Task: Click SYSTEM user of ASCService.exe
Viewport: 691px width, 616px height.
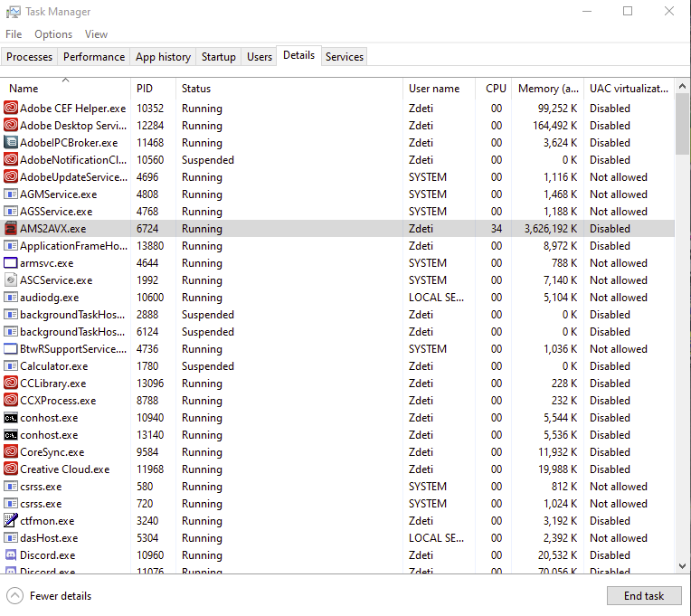Action: coord(428,280)
